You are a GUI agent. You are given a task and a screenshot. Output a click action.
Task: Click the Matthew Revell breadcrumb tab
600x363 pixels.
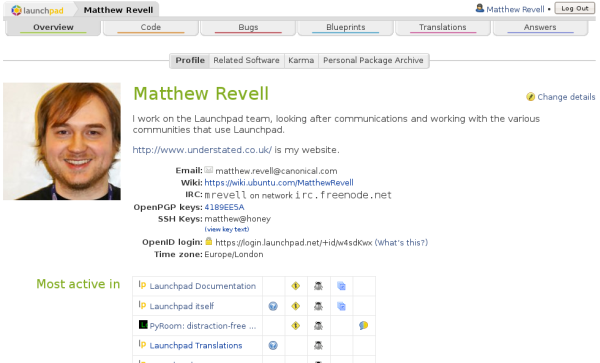tap(118, 10)
